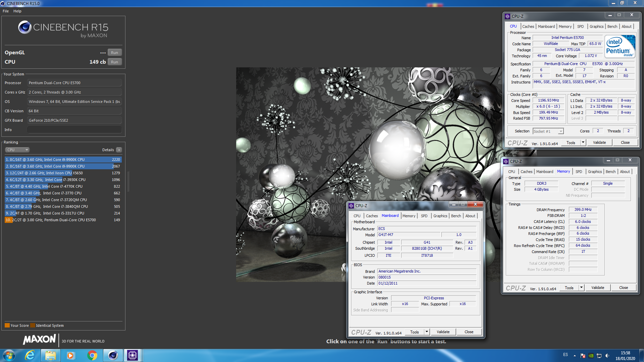The height and width of the screenshot is (362, 644).
Task: Click CPU-Z title icon in top window
Action: click(x=507, y=16)
